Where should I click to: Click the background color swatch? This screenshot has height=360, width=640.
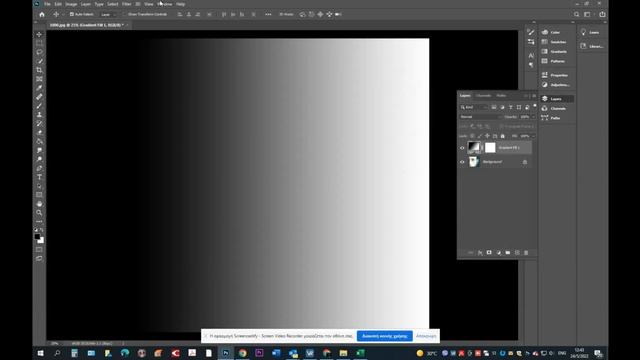click(x=42, y=241)
